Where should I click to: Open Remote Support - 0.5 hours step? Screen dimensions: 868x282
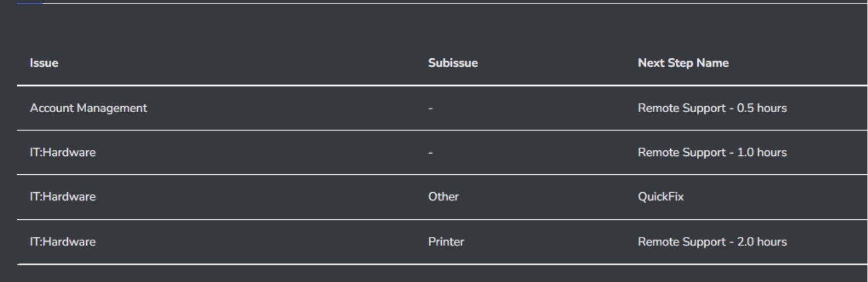click(712, 108)
